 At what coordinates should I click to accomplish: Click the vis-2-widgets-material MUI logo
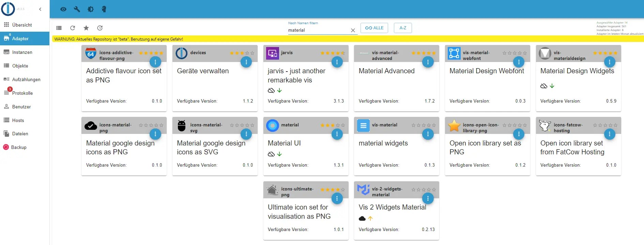click(x=363, y=190)
